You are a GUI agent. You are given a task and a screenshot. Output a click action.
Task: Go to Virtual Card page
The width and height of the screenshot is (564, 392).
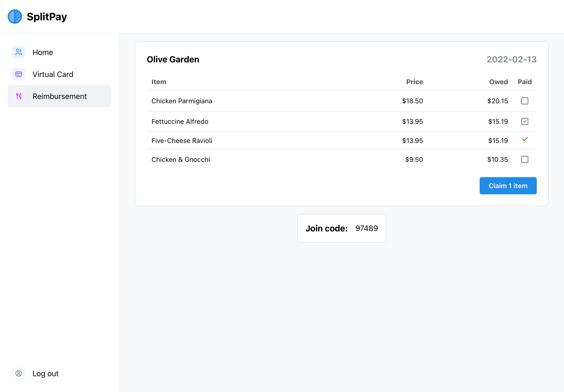pyautogui.click(x=53, y=74)
